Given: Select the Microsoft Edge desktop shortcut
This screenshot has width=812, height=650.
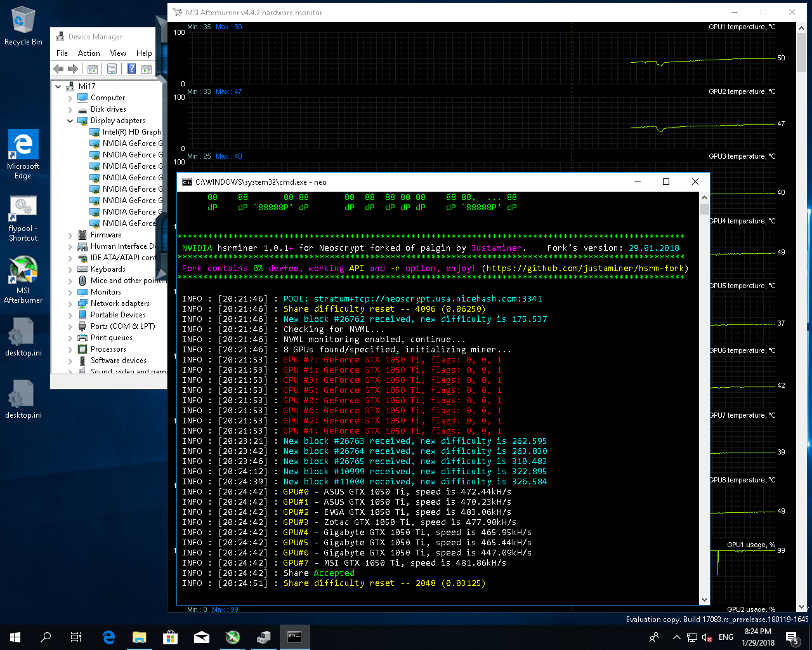Looking at the screenshot, I should point(23,154).
